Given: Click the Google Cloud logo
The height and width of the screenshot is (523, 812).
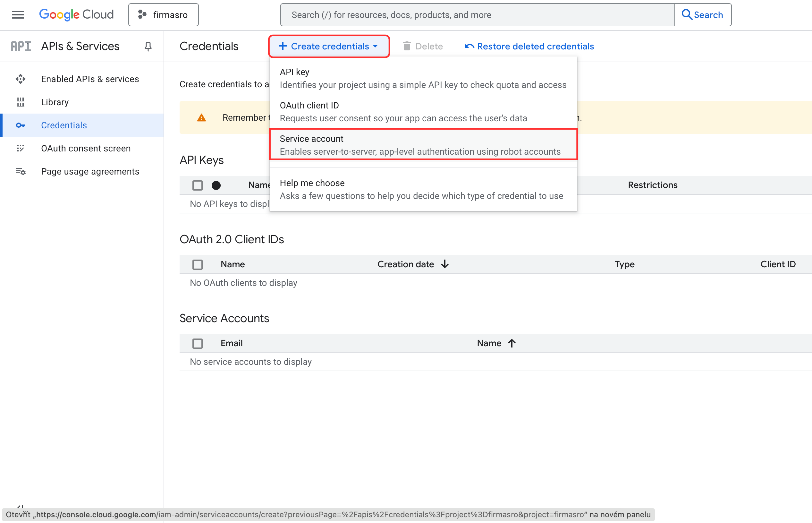Looking at the screenshot, I should 76,15.
